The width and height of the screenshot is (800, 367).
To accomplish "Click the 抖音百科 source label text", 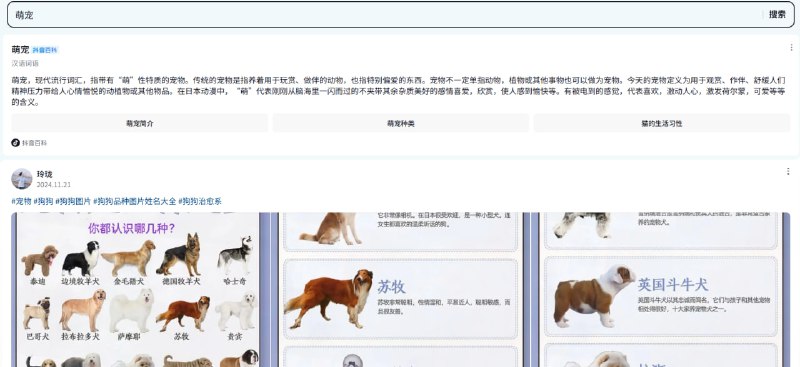I will pyautogui.click(x=34, y=143).
